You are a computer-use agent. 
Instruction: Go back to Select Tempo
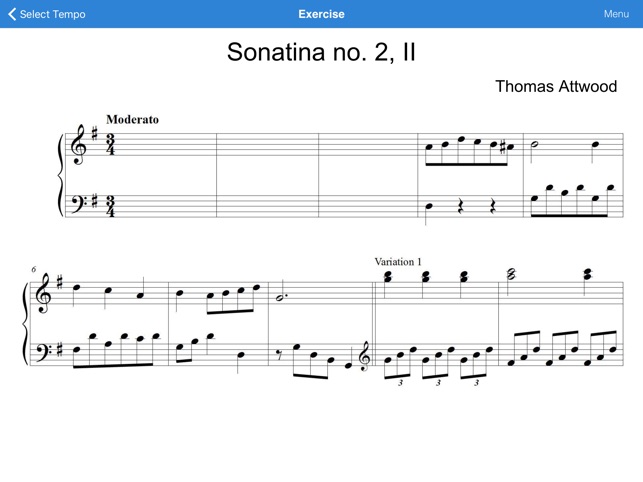pyautogui.click(x=47, y=14)
